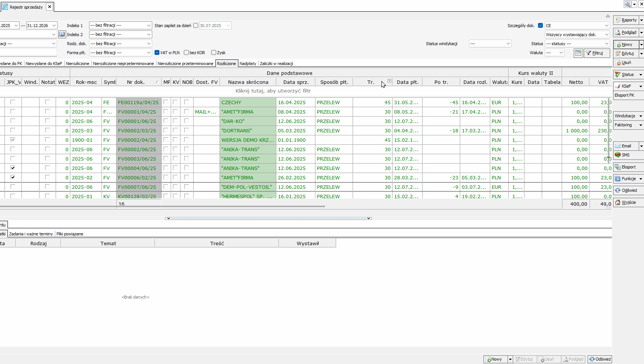The width and height of the screenshot is (644, 364).
Task: Expand the Status windykacji dropdown
Action: point(490,44)
